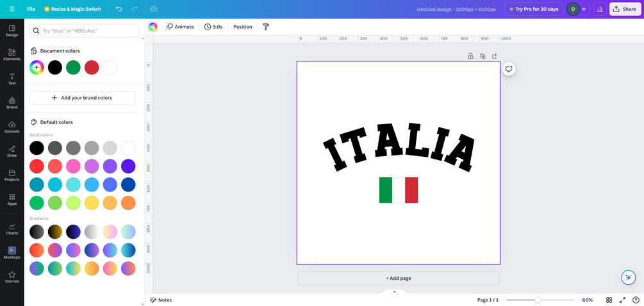Open grid view of pages icon

609,300
